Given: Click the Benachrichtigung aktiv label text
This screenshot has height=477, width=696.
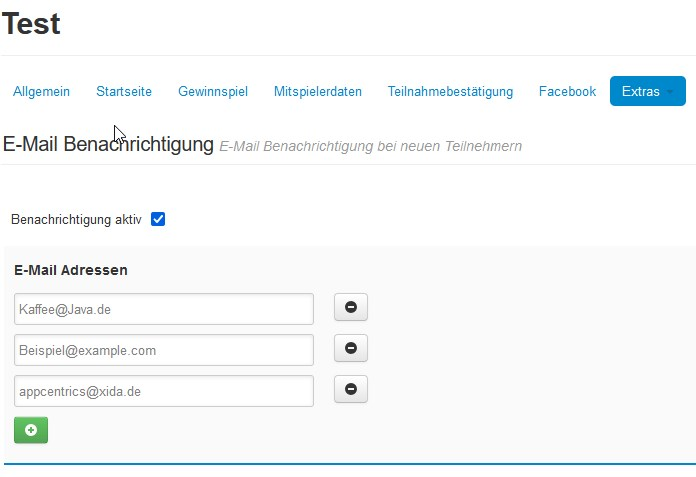Looking at the screenshot, I should 76,219.
